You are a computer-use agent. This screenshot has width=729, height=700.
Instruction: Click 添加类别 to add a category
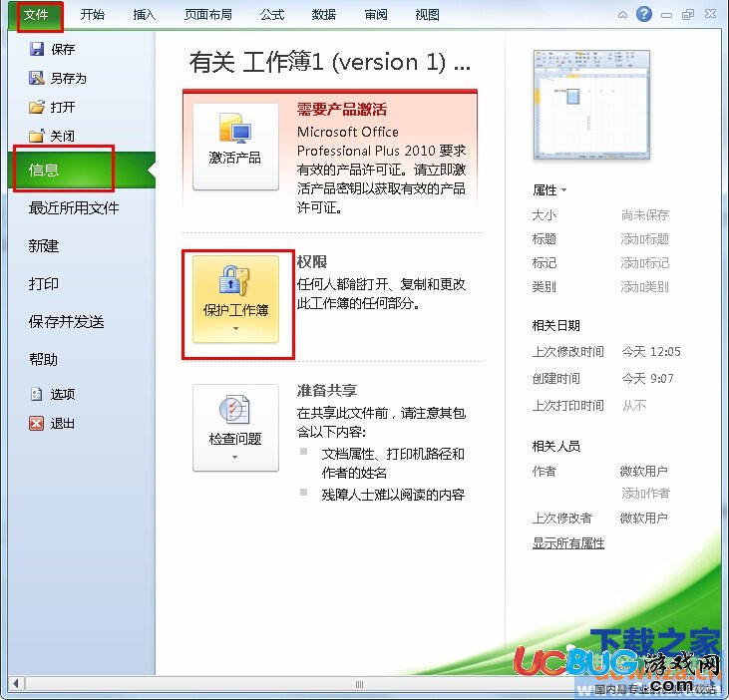[645, 287]
